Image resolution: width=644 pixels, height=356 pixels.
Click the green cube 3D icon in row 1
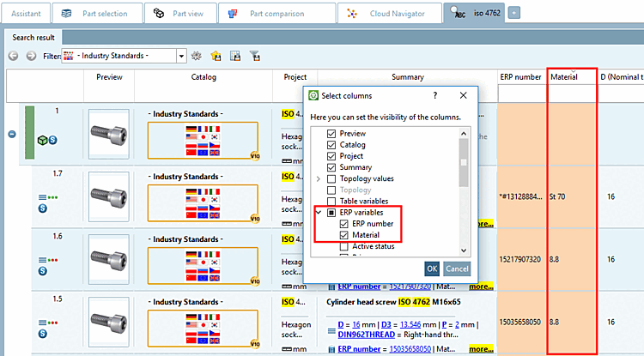pyautogui.click(x=42, y=141)
